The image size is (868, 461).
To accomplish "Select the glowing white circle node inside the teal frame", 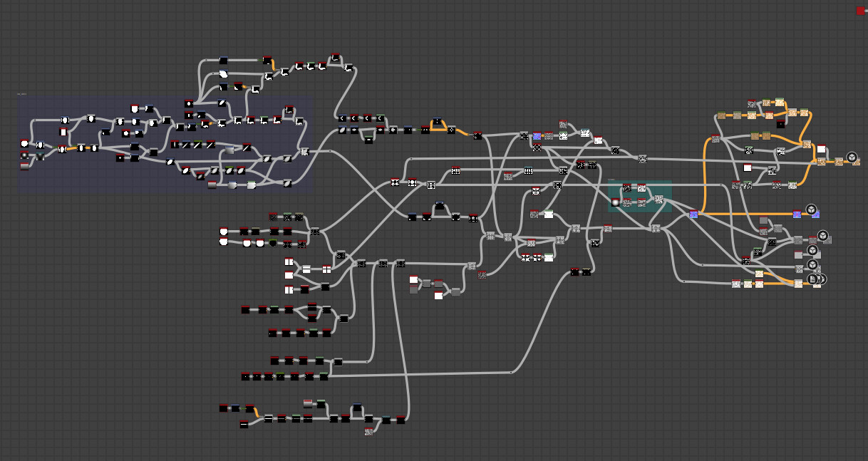I will point(615,202).
